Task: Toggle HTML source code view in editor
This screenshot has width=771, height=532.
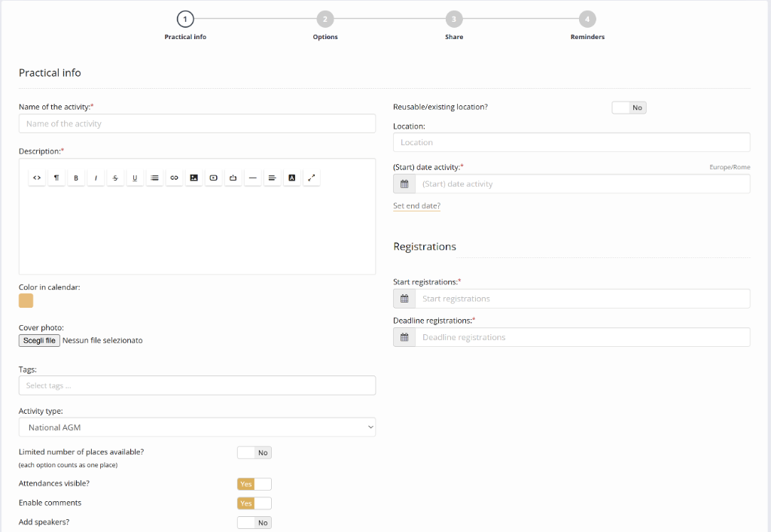Action: (37, 178)
